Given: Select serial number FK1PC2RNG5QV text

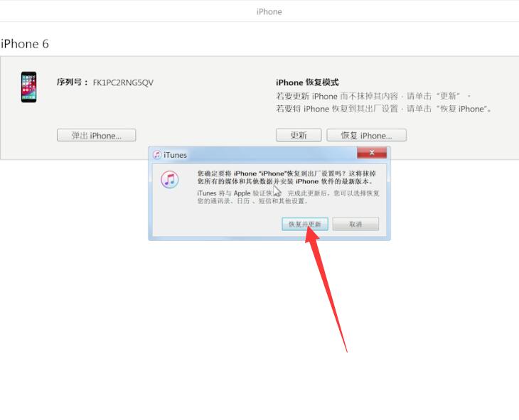Looking at the screenshot, I should tap(123, 82).
